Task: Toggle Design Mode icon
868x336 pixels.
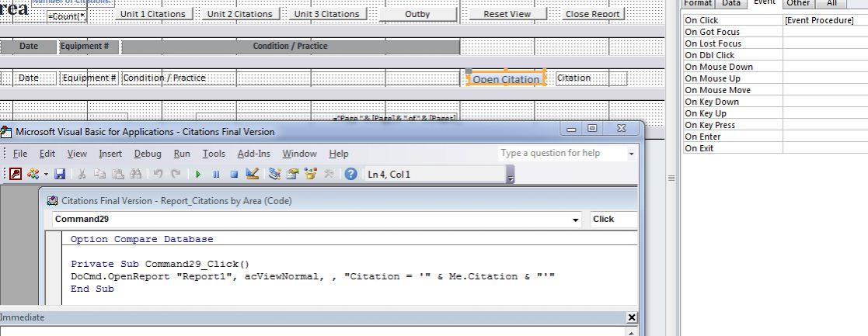Action: 252,174
